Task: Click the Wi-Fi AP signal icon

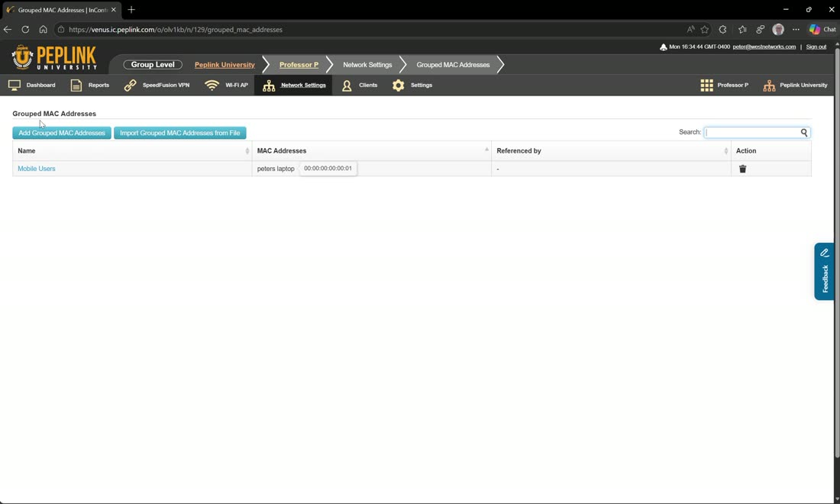Action: pyautogui.click(x=212, y=86)
